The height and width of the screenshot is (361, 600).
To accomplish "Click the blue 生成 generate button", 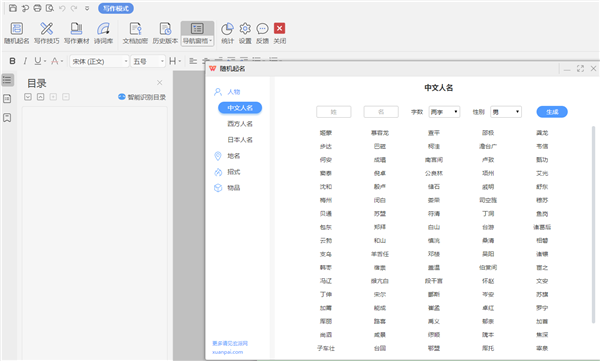I will coord(552,112).
